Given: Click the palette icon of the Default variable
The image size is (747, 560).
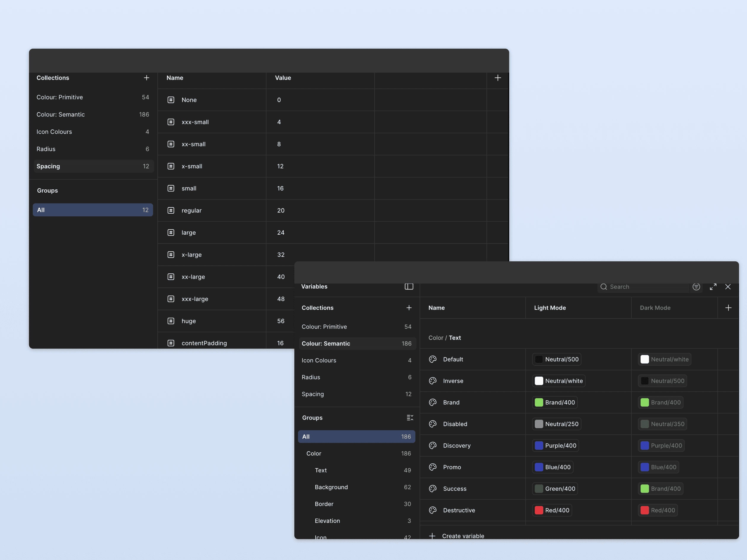Looking at the screenshot, I should pos(432,359).
